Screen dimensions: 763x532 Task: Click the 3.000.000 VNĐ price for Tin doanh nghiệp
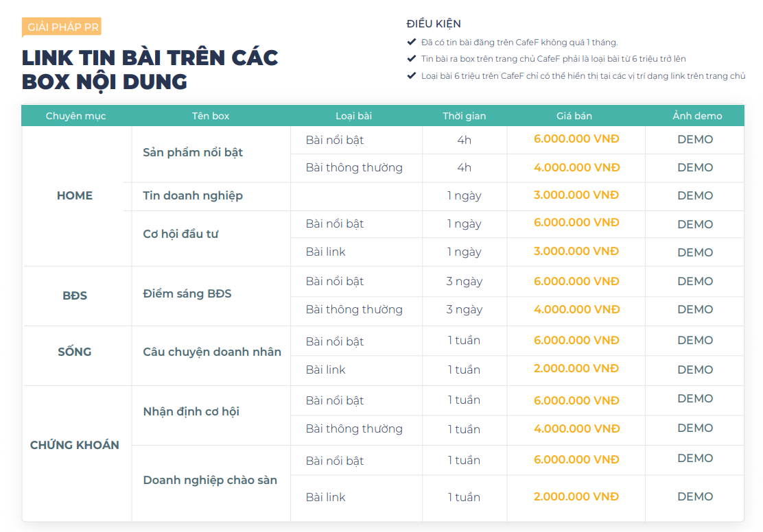pyautogui.click(x=576, y=195)
